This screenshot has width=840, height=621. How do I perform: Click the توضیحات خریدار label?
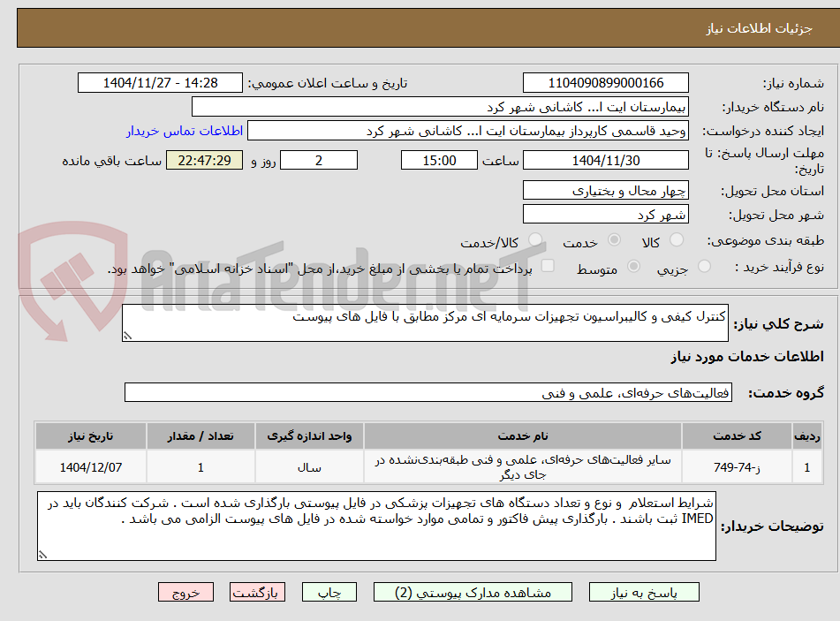tap(772, 526)
